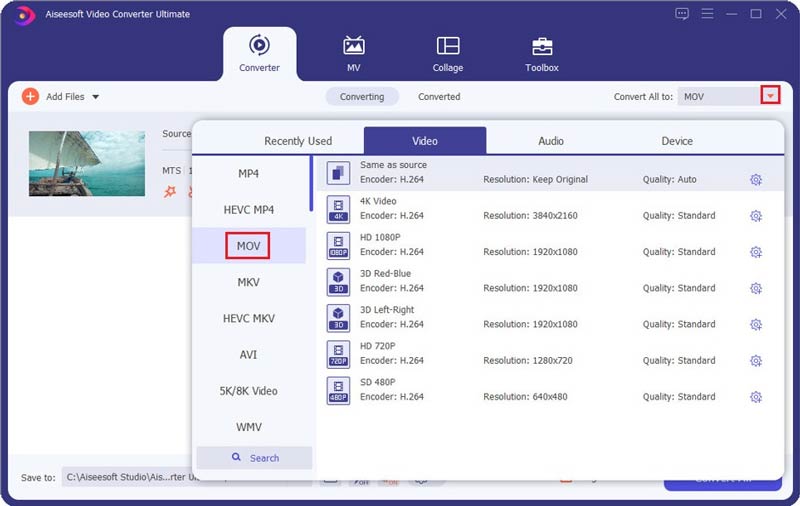
Task: Click Resolution: 3840x2160 text
Action: (530, 215)
